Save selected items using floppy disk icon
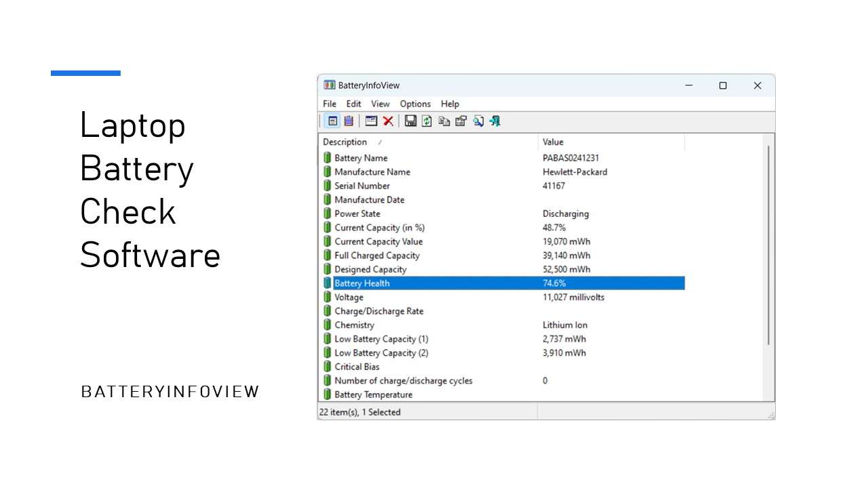 pyautogui.click(x=410, y=121)
